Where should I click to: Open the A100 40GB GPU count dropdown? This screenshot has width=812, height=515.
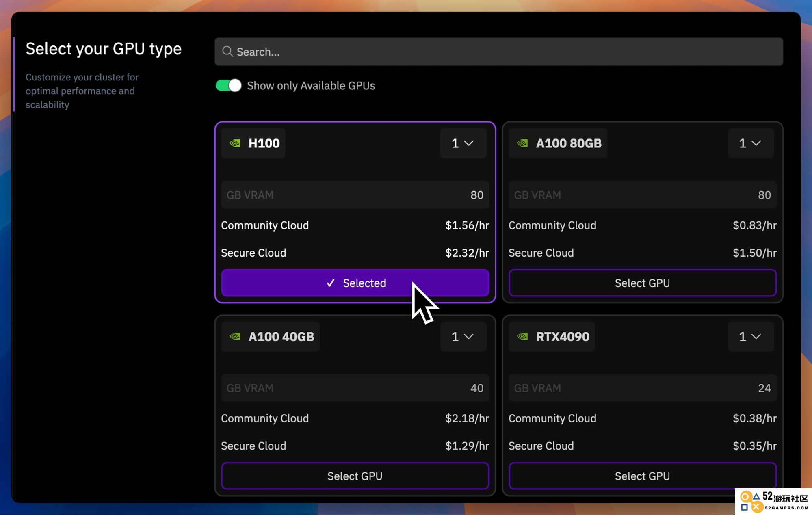(463, 336)
